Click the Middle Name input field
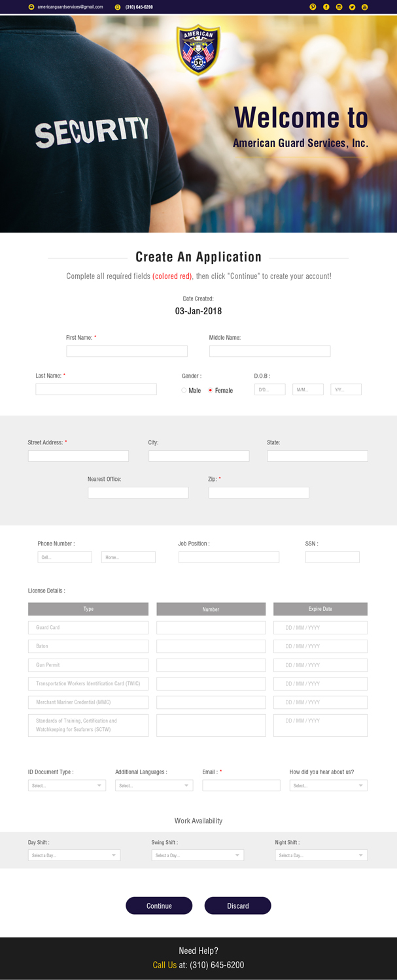 269,351
